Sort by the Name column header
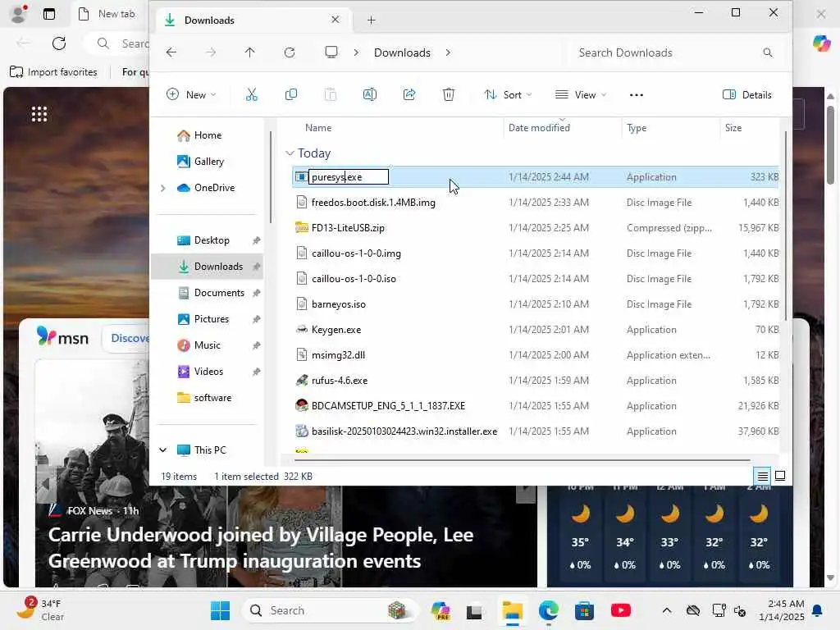This screenshot has height=630, width=840. point(318,128)
